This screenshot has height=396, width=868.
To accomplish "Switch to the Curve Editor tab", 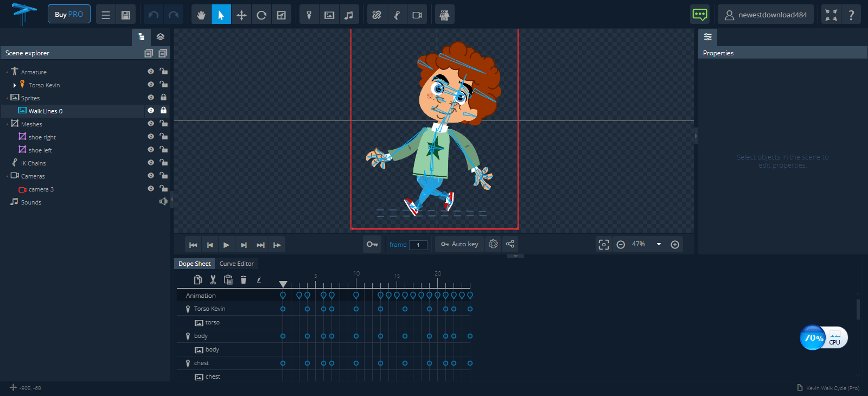I will pos(237,264).
